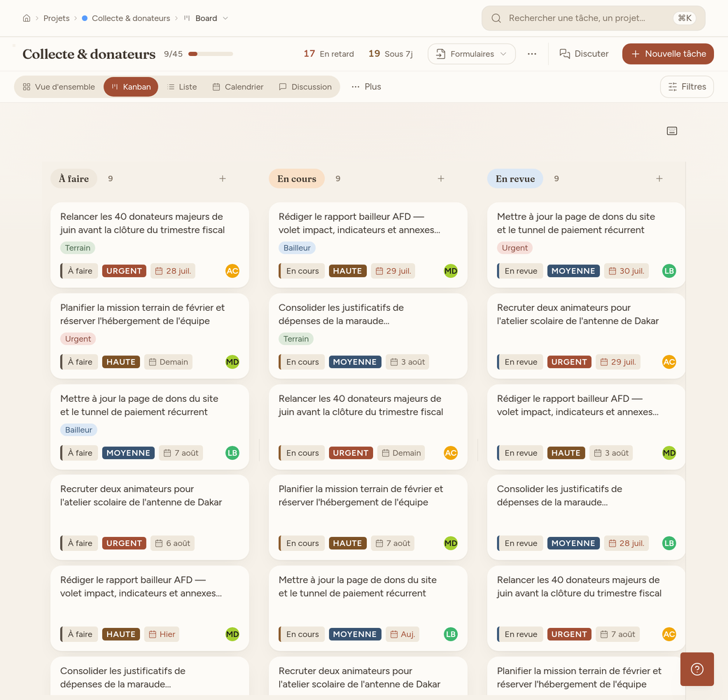
Task: Click the Urgent tag on the À faire Demain card
Action: pos(78,339)
